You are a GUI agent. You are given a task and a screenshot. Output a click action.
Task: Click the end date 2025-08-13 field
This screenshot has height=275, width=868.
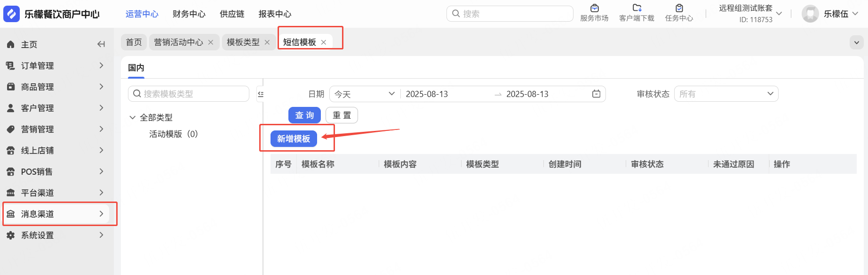click(x=527, y=94)
